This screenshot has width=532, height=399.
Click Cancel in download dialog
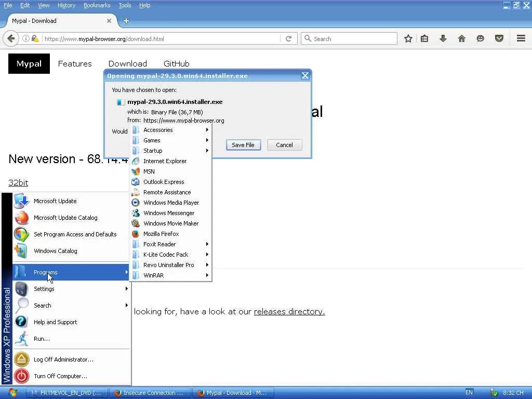click(284, 145)
